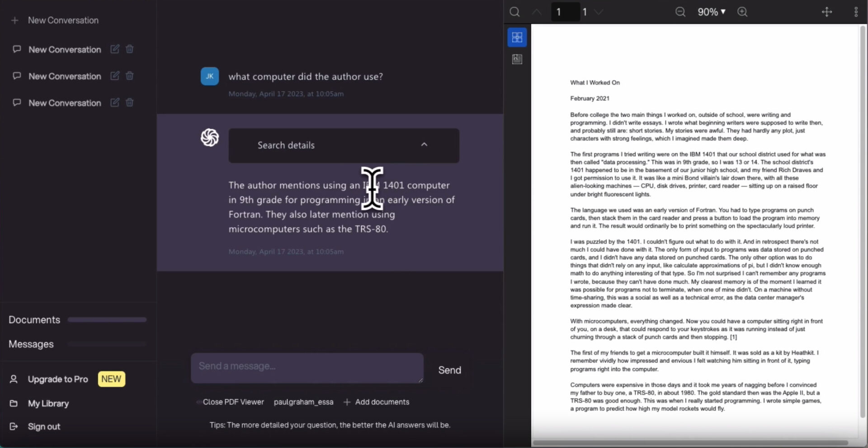868x448 pixels.
Task: Delete the third New Conversation entry
Action: [130, 103]
